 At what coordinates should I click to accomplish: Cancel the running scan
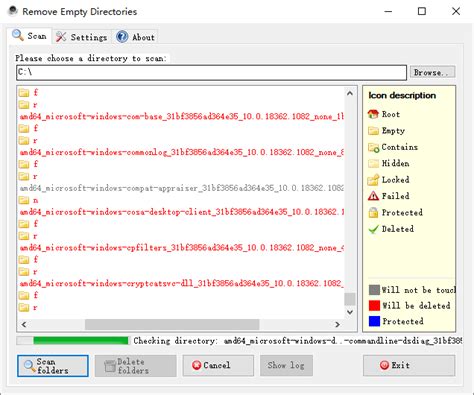click(x=218, y=366)
